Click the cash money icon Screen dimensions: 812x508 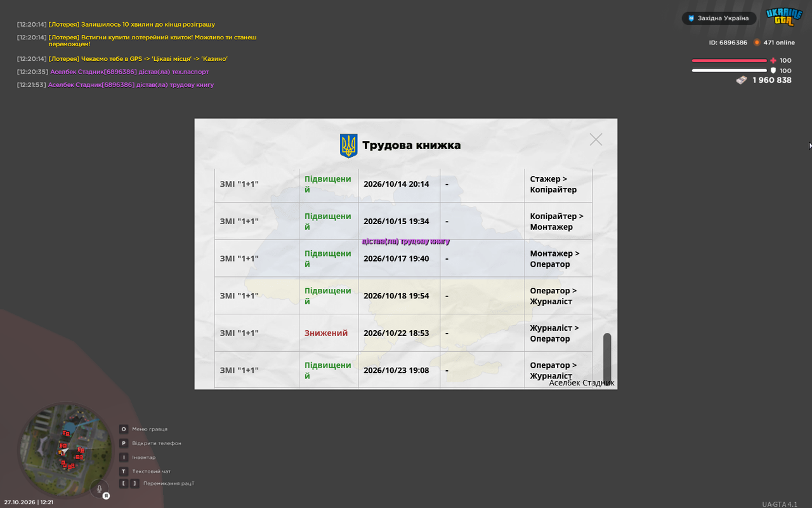click(x=742, y=80)
